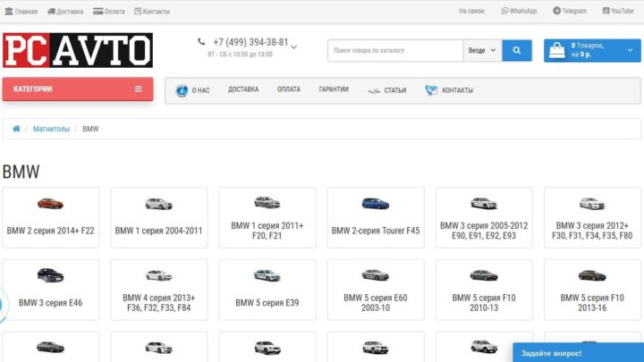
Task: Click the phone icon beside КОНТАКТЫ
Action: pyautogui.click(x=431, y=90)
